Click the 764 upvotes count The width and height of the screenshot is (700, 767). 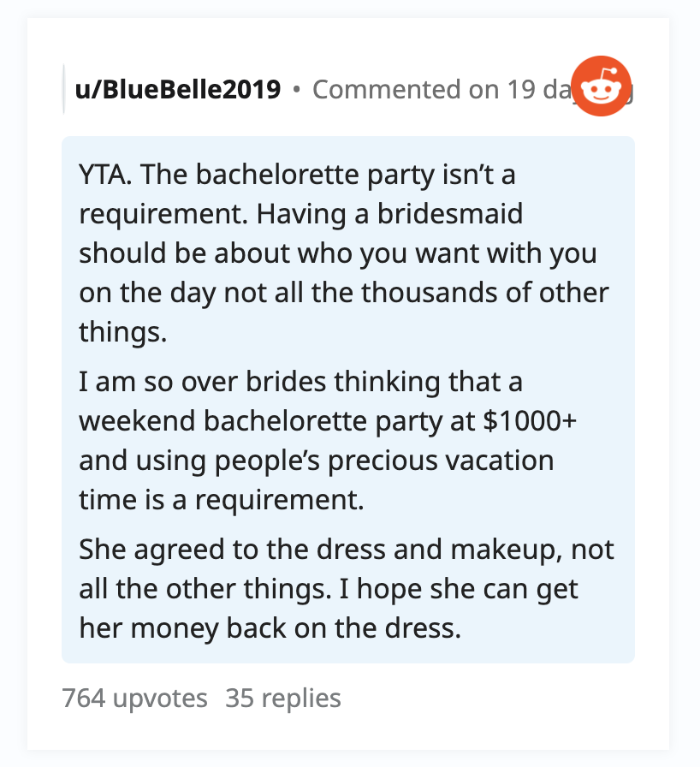click(134, 698)
